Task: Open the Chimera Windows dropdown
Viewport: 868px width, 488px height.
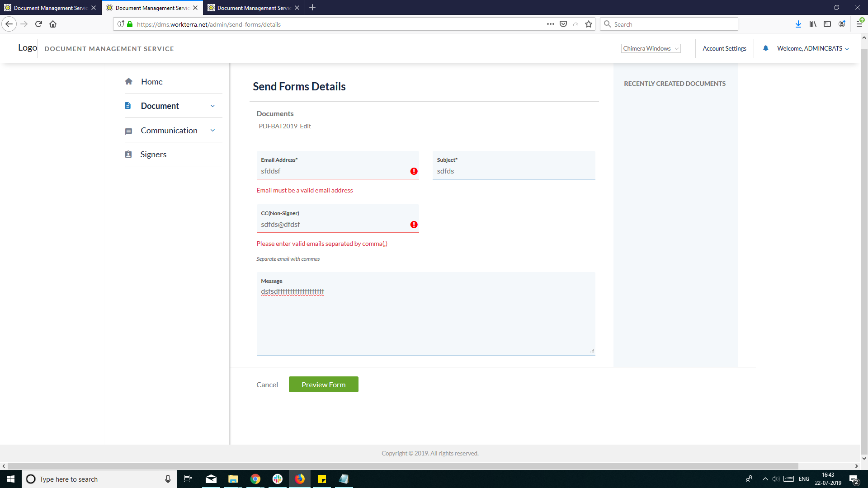Action: pos(651,48)
